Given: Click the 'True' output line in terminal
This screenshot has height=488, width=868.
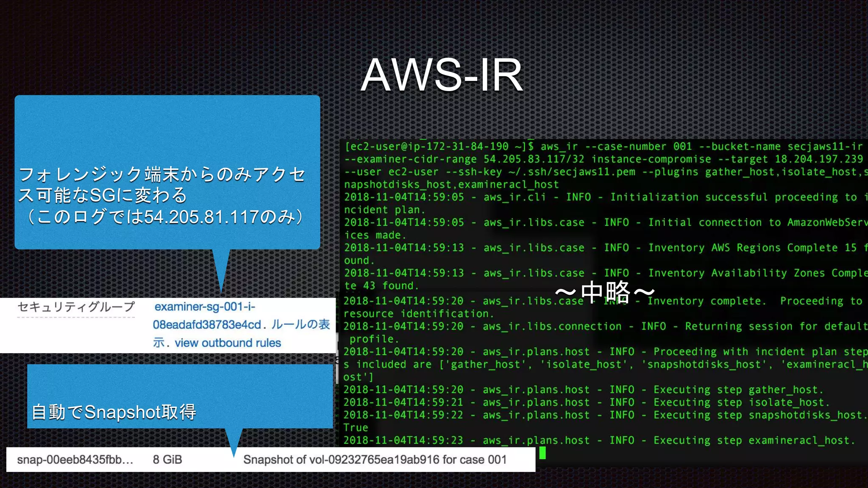Looking at the screenshot, I should pos(356,428).
